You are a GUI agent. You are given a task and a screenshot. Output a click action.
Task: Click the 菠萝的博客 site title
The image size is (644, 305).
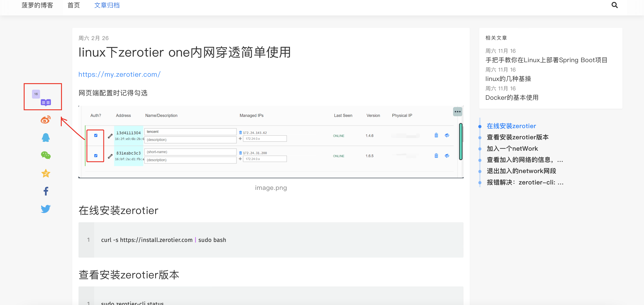(x=37, y=5)
